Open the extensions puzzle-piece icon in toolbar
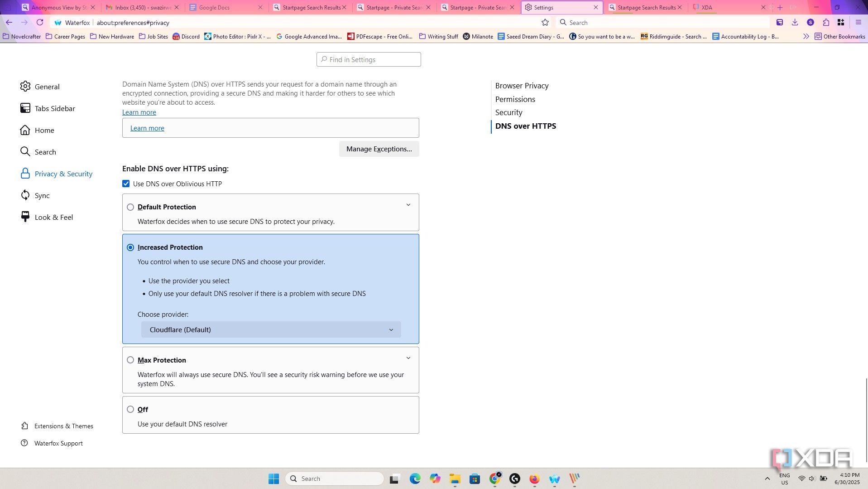Screen dimensions: 868x489 [826, 22]
